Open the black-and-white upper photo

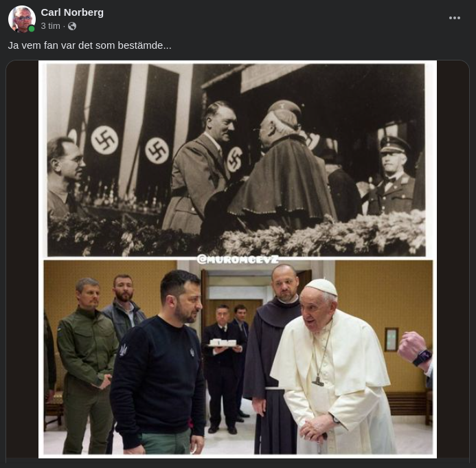coord(237,158)
